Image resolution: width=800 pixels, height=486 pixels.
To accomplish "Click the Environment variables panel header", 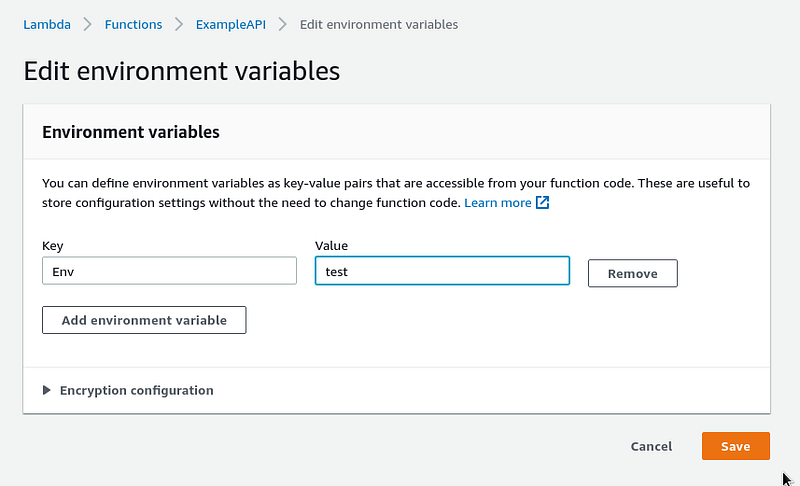I will pyautogui.click(x=131, y=132).
